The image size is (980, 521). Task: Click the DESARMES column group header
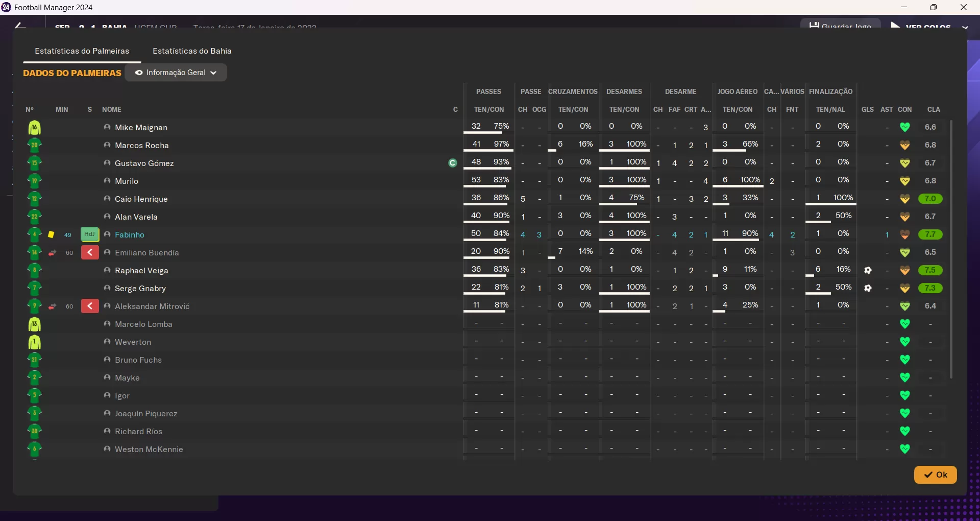(x=624, y=92)
